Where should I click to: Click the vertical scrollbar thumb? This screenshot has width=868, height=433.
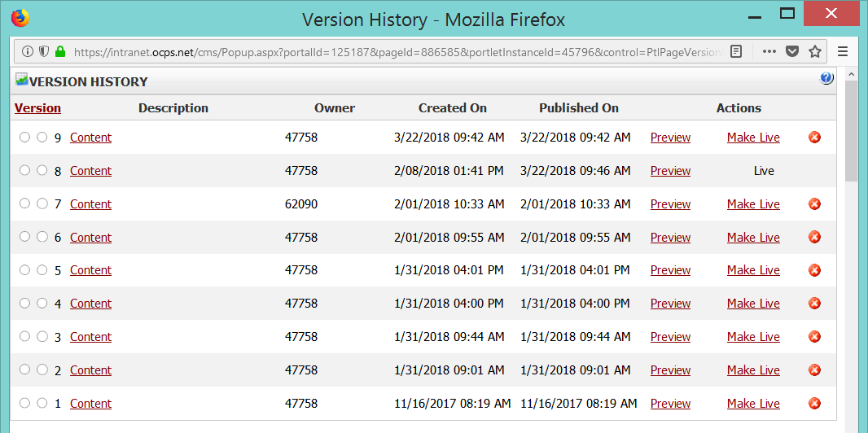pyautogui.click(x=851, y=130)
